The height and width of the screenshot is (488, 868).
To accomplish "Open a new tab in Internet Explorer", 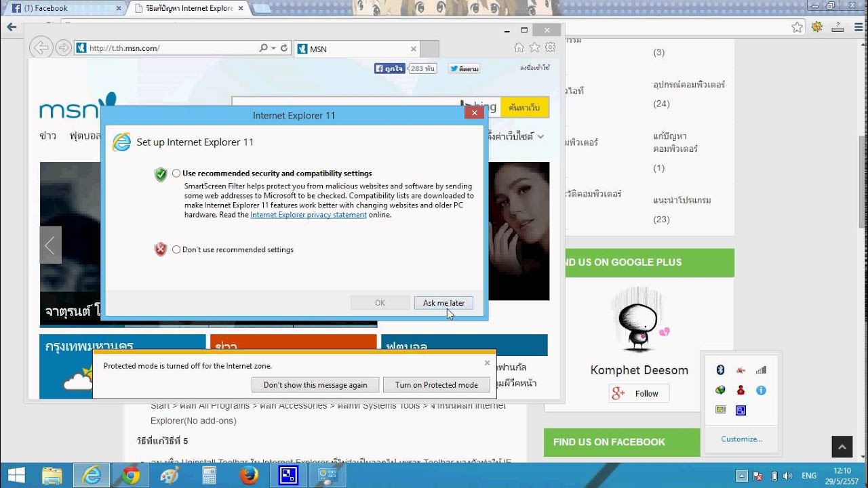I will (429, 49).
